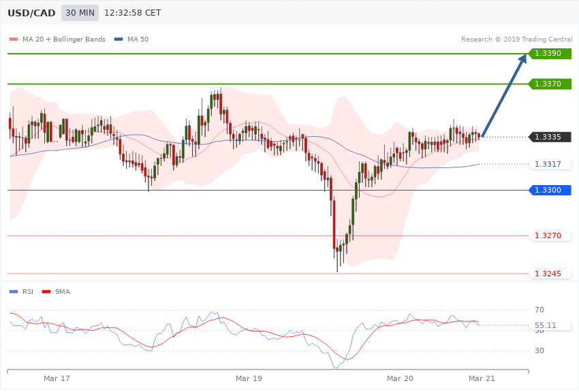The width and height of the screenshot is (579, 392).
Task: Click the MA 20 + Bollinger Bands legend swatch
Action: [14, 39]
